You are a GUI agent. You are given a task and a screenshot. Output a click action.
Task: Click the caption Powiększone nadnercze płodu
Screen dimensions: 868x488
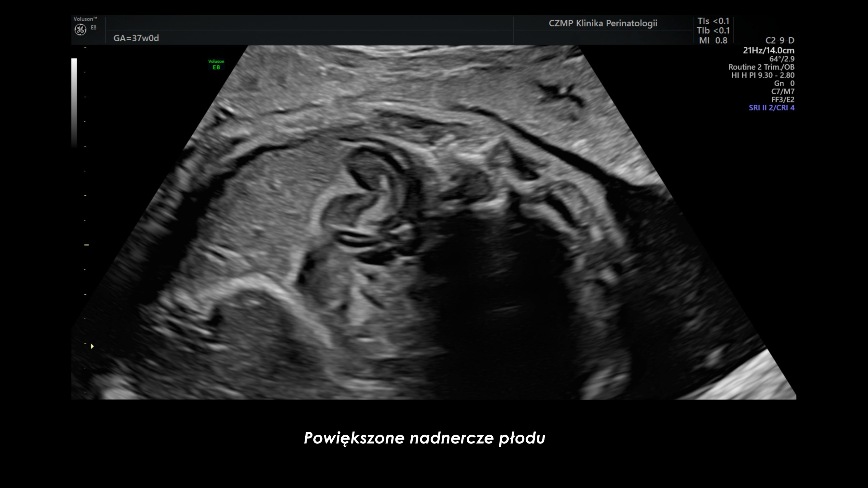pyautogui.click(x=424, y=438)
